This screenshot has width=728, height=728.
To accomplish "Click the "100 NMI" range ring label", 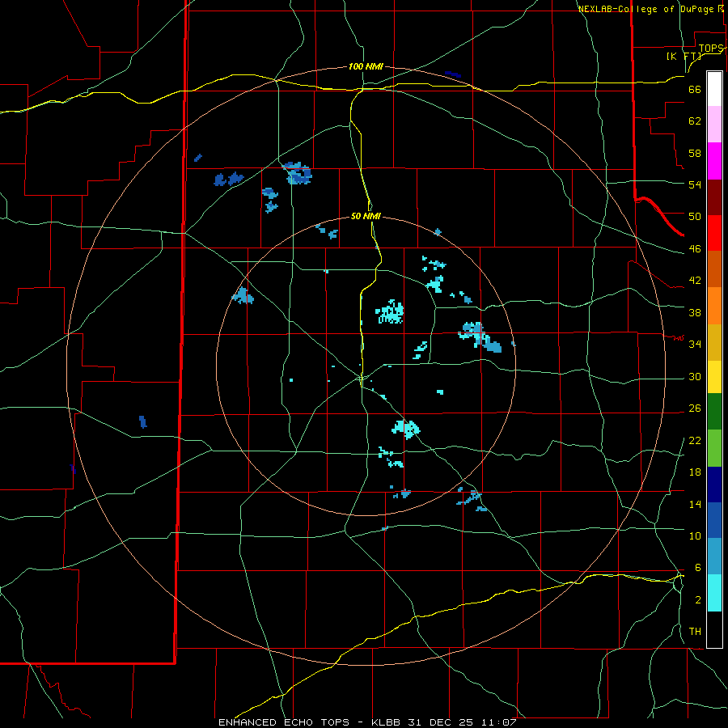I will [366, 66].
